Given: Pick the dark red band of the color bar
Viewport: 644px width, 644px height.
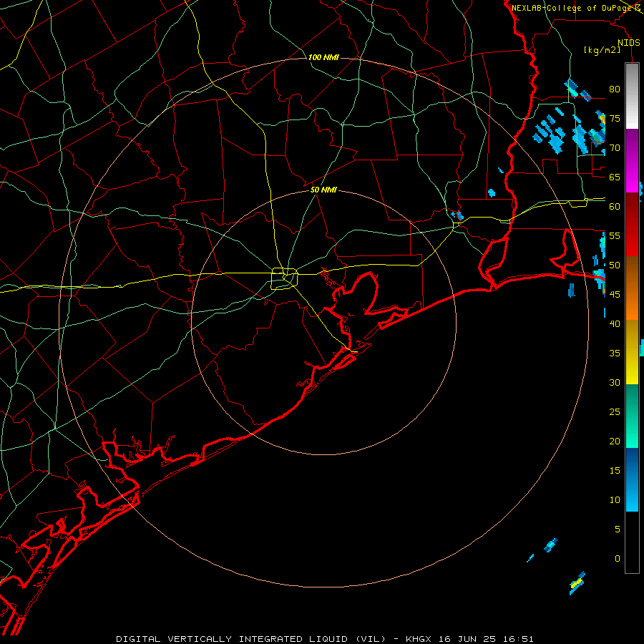Looking at the screenshot, I should (x=632, y=225).
